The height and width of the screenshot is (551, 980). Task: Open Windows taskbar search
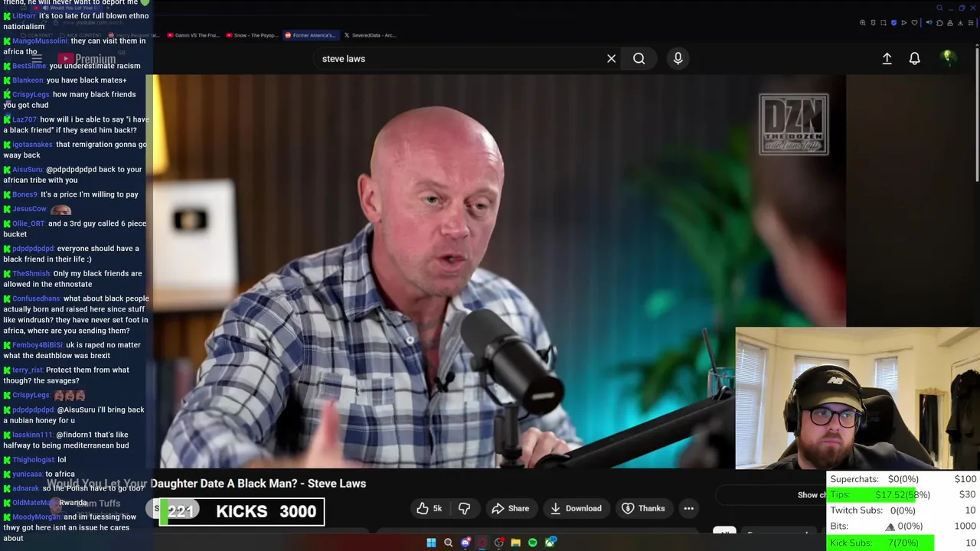(x=448, y=543)
